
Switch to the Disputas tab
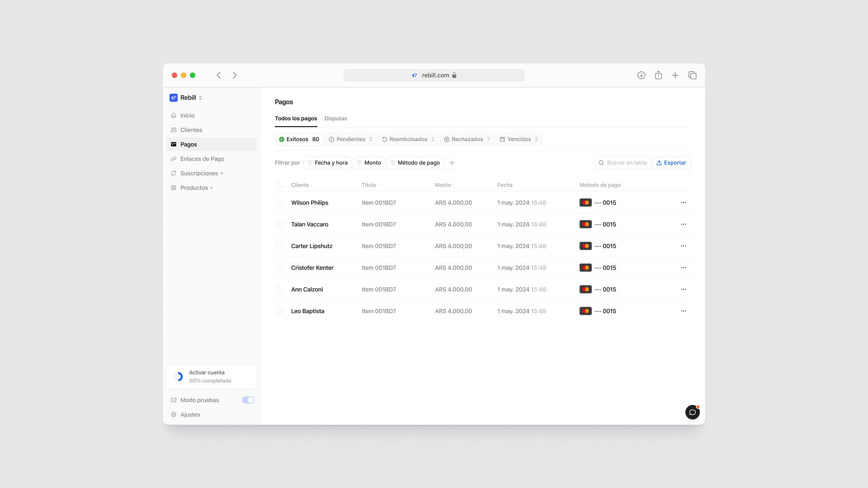tap(335, 119)
